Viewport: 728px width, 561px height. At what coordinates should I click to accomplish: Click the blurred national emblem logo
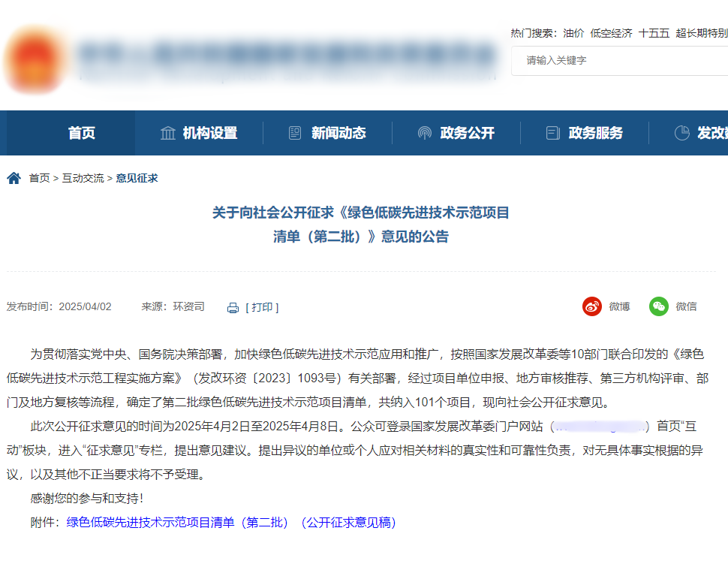click(35, 59)
